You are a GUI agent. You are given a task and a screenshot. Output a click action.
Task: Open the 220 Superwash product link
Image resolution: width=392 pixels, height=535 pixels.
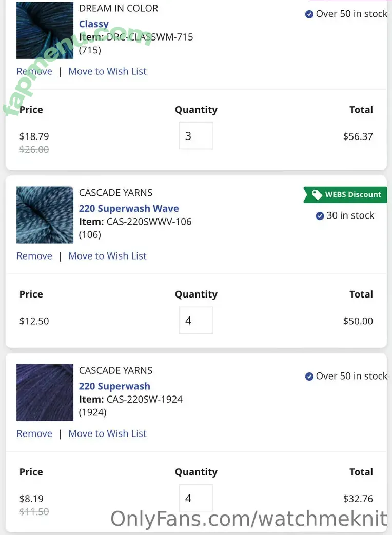pos(114,386)
